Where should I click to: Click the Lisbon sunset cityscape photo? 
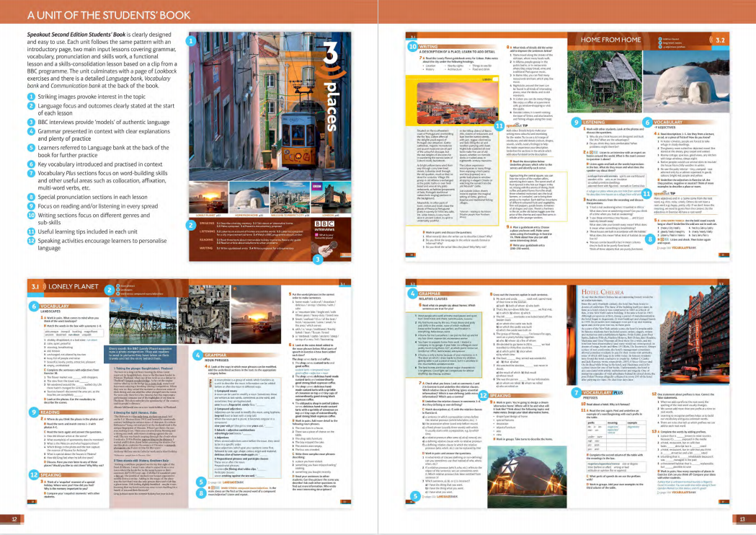pyautogui.click(x=458, y=104)
